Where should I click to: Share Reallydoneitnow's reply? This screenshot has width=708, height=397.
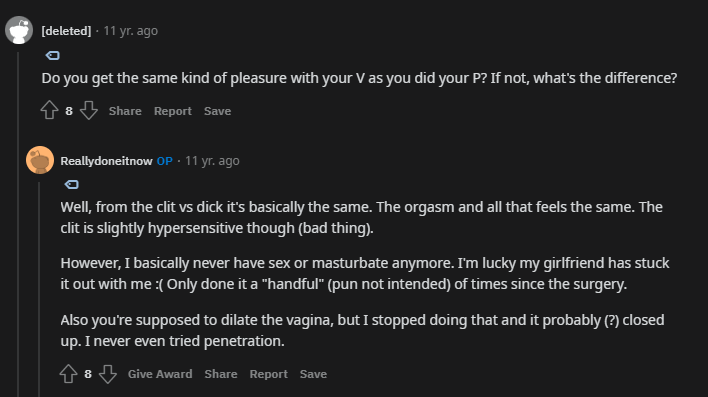coord(221,374)
